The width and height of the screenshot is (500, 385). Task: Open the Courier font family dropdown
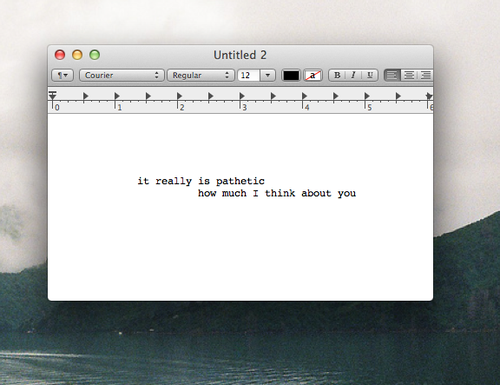[x=122, y=75]
